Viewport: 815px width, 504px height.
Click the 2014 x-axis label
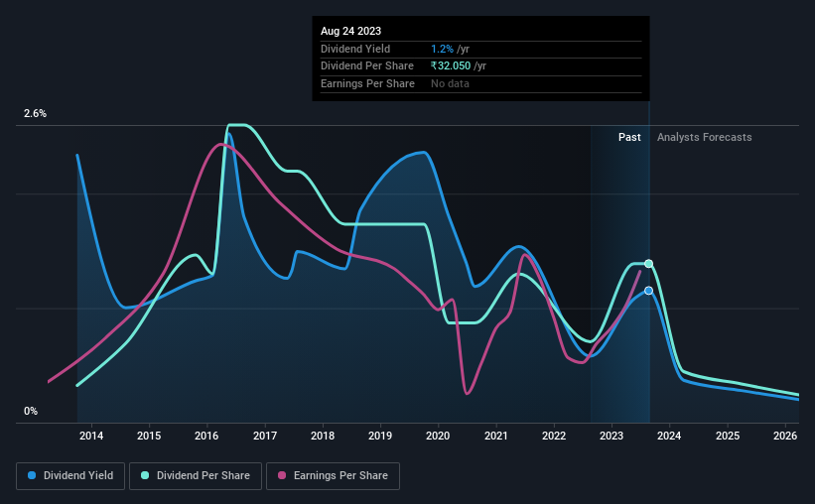[91, 436]
